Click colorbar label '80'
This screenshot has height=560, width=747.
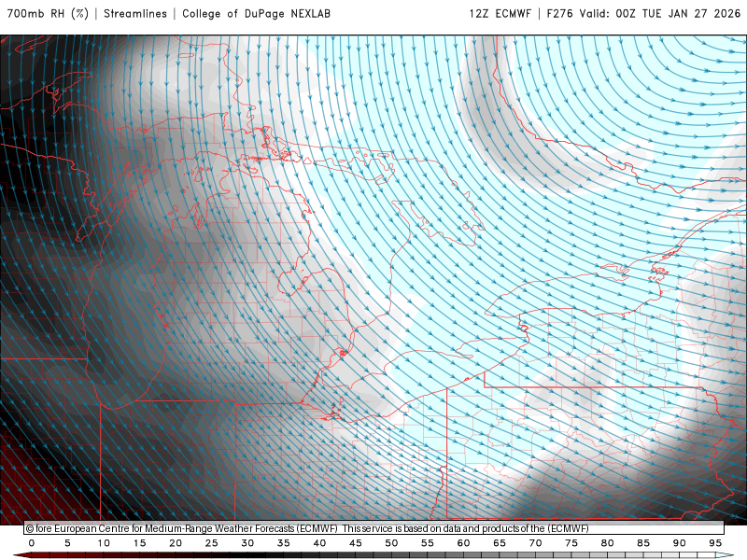pos(607,543)
